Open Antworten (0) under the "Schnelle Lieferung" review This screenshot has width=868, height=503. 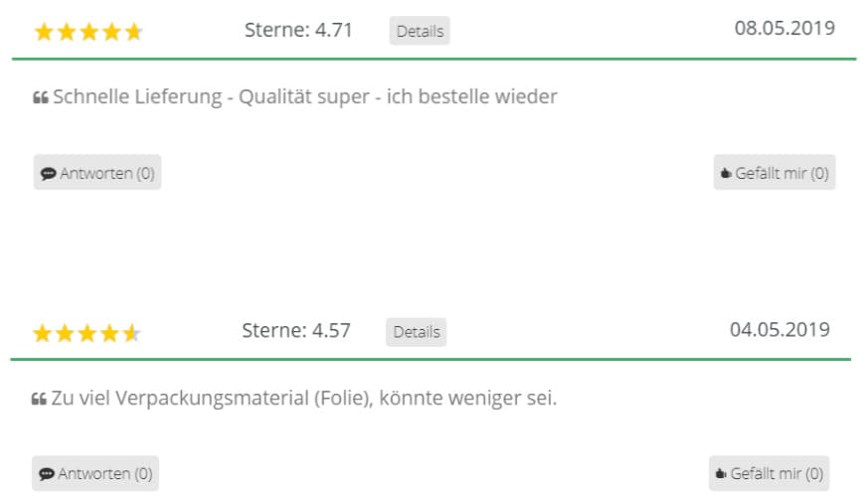tap(97, 173)
